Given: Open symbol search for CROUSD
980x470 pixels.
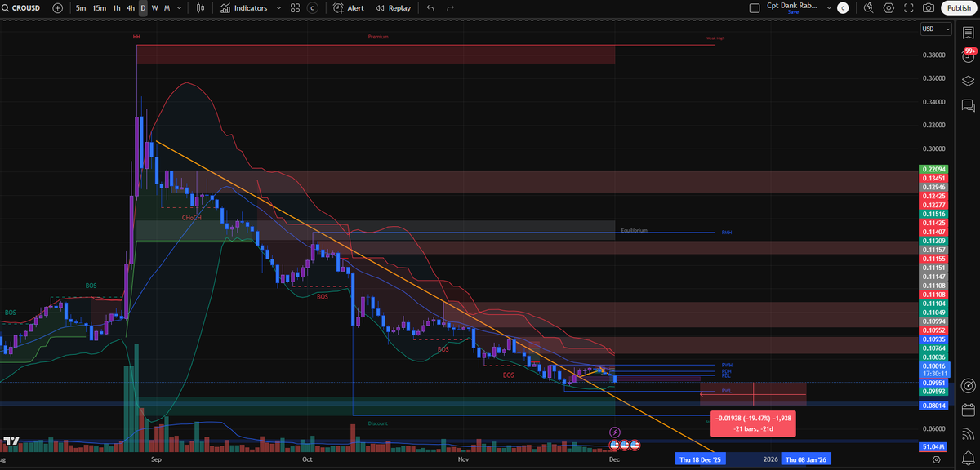Looking at the screenshot, I should point(23,7).
